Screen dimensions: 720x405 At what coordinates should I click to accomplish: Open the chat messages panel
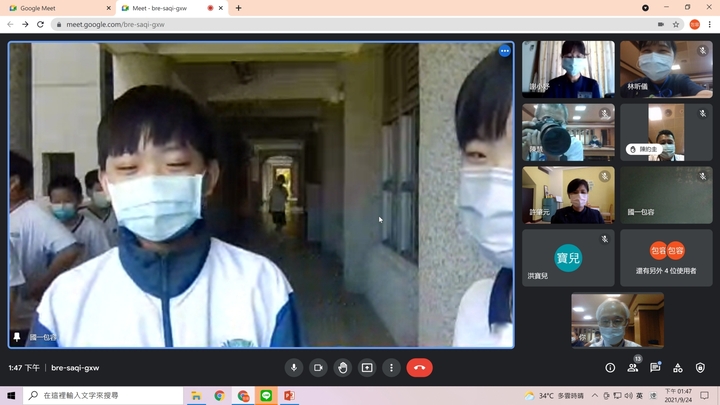coord(655,368)
